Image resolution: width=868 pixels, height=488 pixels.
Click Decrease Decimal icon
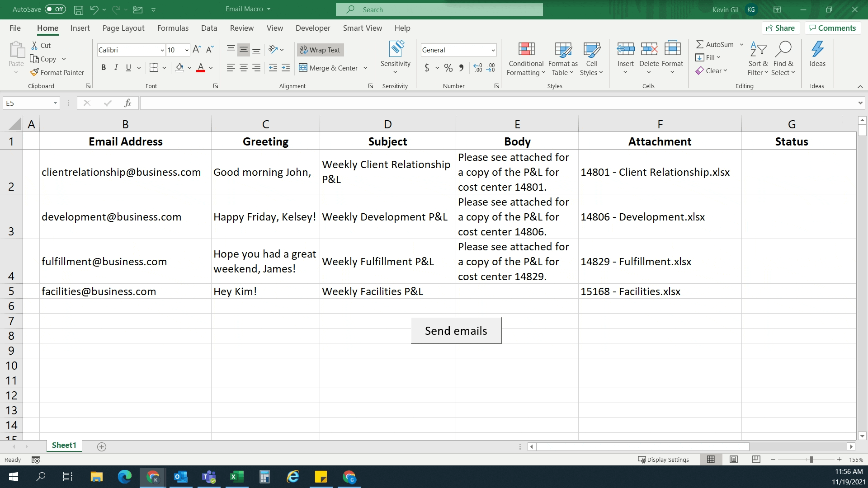coord(491,68)
